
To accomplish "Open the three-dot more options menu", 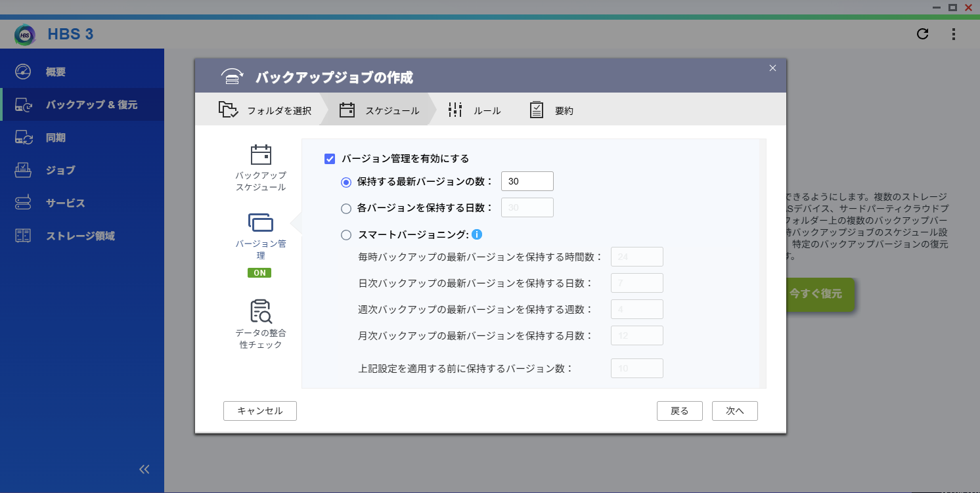I will pyautogui.click(x=953, y=34).
